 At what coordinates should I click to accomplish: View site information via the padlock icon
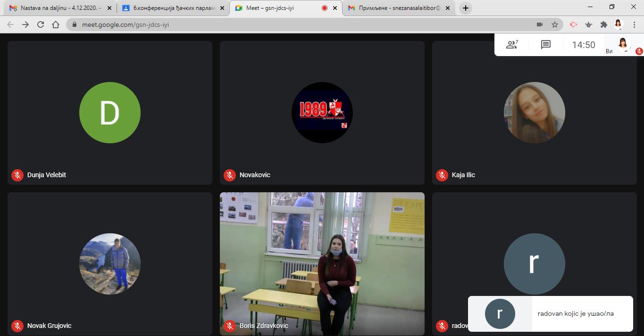point(75,25)
